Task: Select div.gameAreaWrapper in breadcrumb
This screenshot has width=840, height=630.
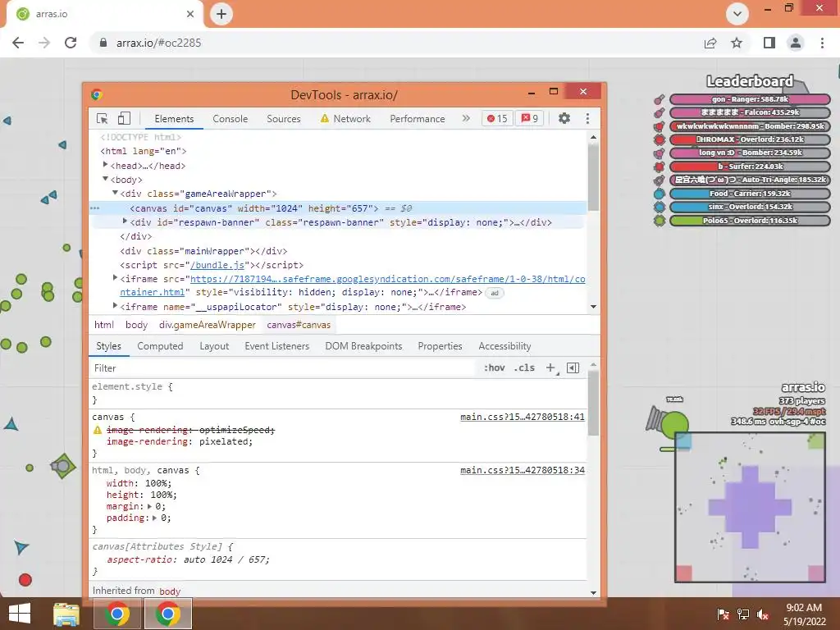Action: pos(208,325)
